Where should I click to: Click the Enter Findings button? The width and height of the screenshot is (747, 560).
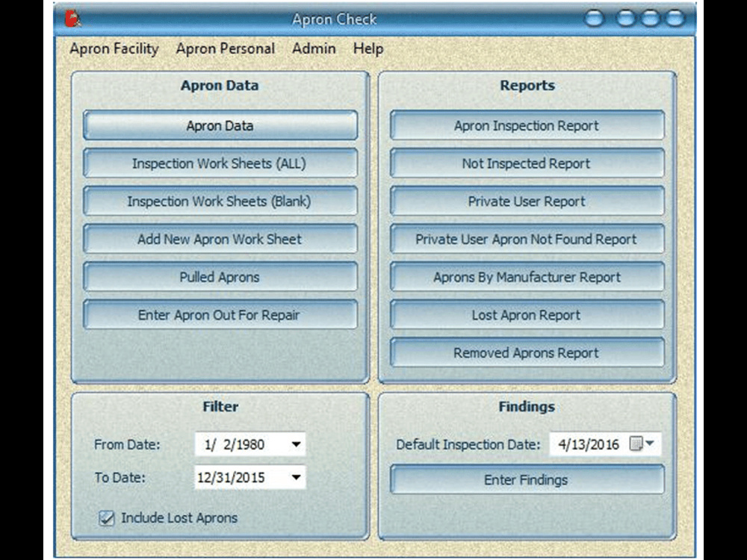click(527, 479)
